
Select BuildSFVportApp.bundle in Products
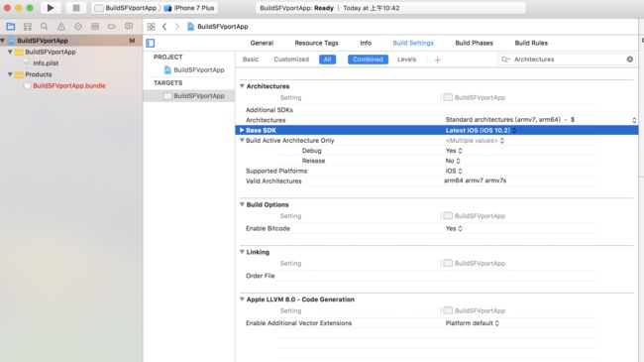69,85
